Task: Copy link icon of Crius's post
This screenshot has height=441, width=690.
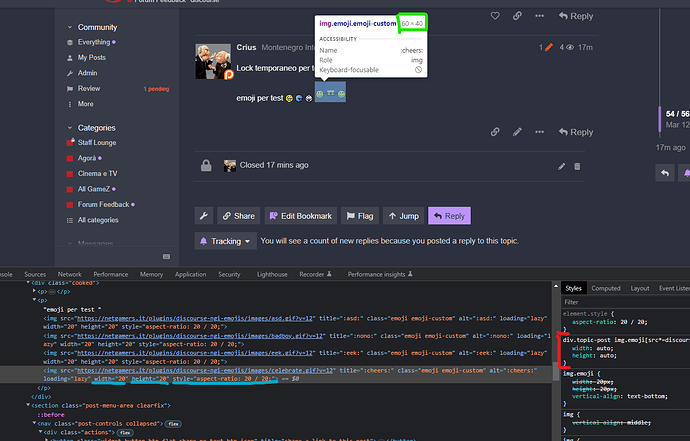Action: click(x=495, y=132)
